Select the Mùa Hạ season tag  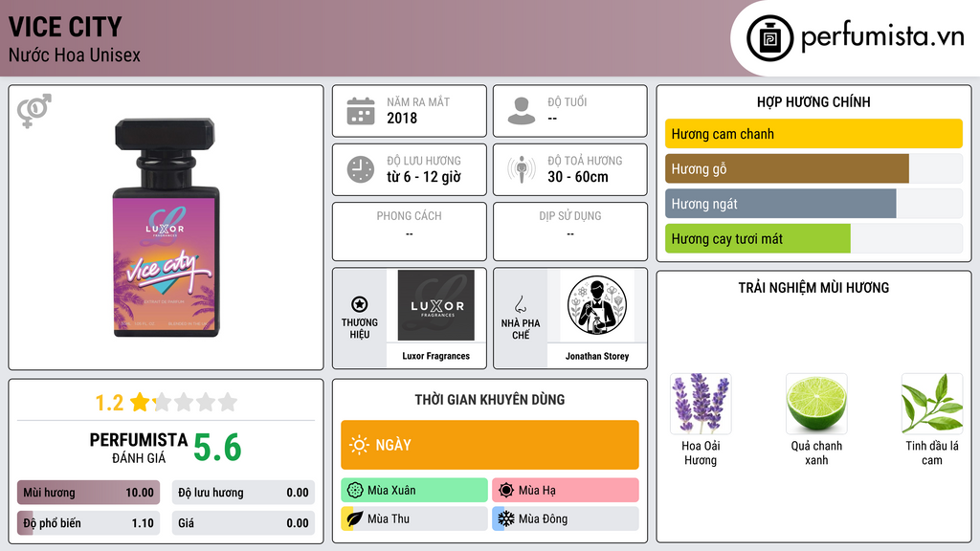click(566, 490)
